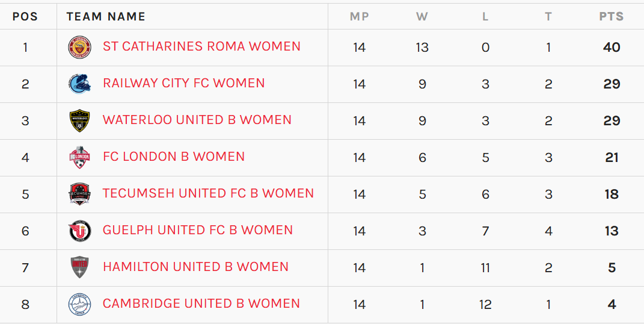
Task: Open Cambridge United B Women link
Action: [x=201, y=304]
